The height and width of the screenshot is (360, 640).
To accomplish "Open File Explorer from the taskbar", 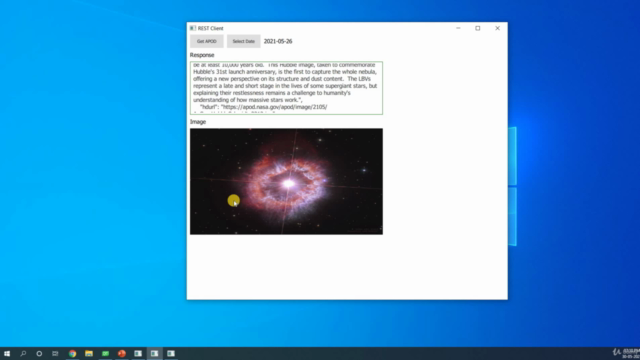I will coord(89,353).
